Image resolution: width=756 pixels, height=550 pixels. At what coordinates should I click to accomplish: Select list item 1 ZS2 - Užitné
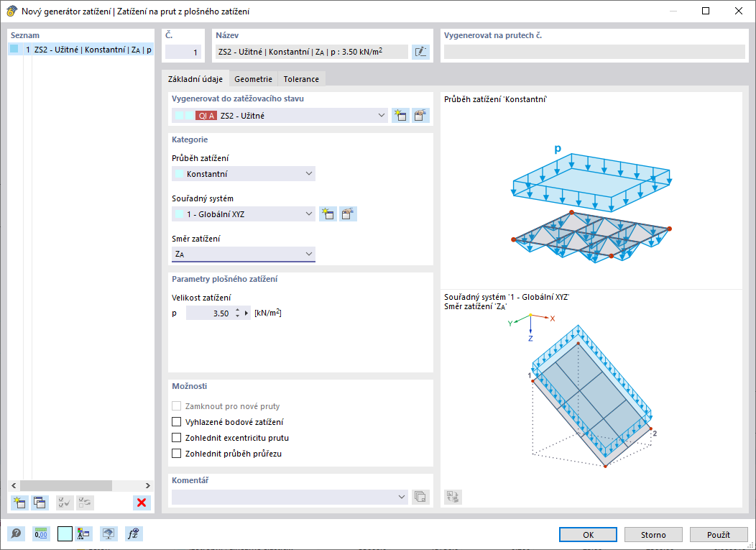(x=81, y=49)
